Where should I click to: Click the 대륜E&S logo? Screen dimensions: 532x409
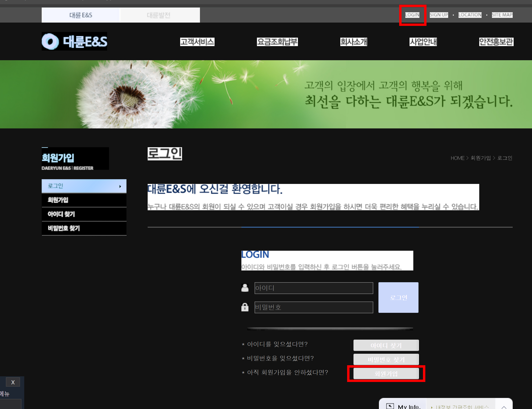click(x=74, y=41)
